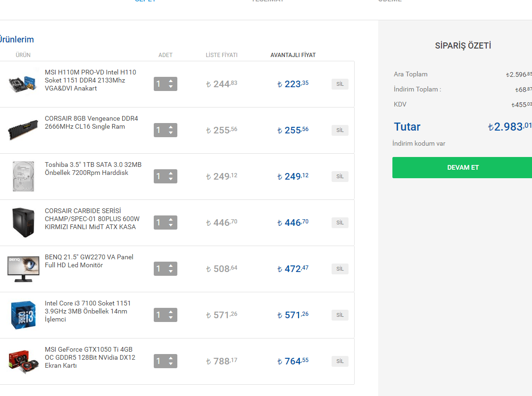Open CORSAIR CARBIDE SERİSİ kasa product title
The image size is (532, 396).
point(92,219)
